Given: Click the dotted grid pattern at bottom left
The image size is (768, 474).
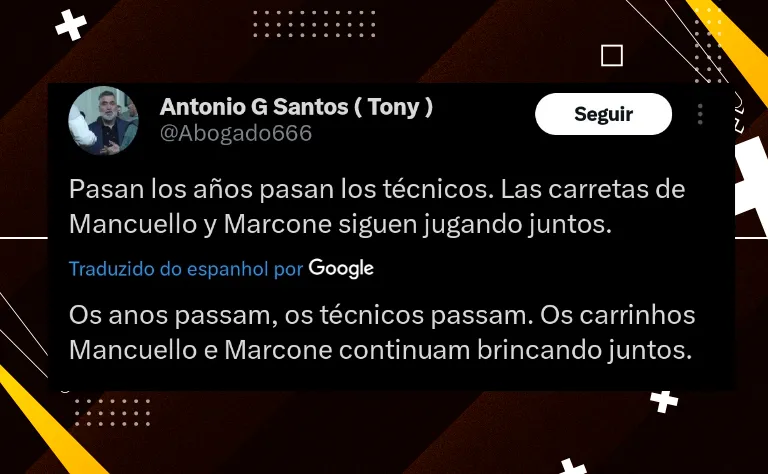Looking at the screenshot, I should tap(112, 412).
